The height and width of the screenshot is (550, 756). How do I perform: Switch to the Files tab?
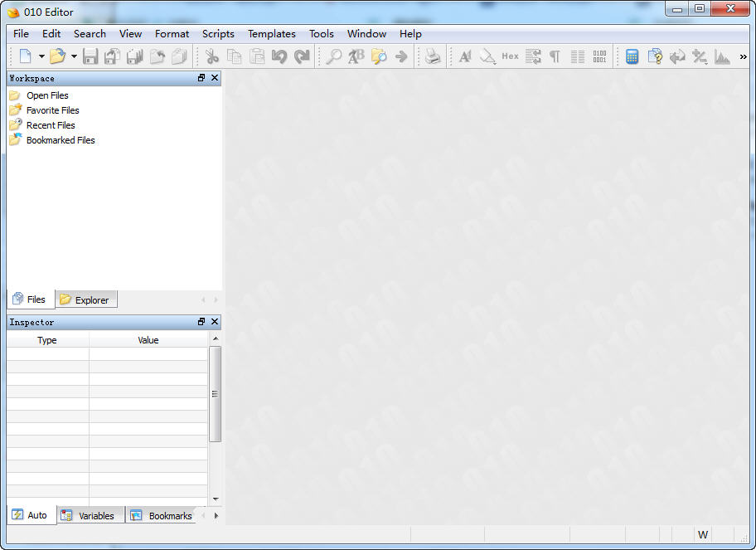[31, 299]
